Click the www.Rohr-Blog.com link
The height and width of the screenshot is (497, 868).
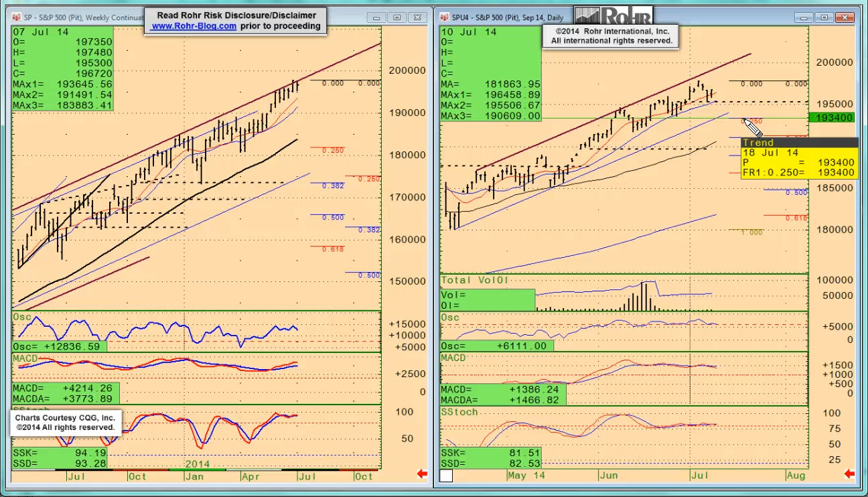pos(194,26)
